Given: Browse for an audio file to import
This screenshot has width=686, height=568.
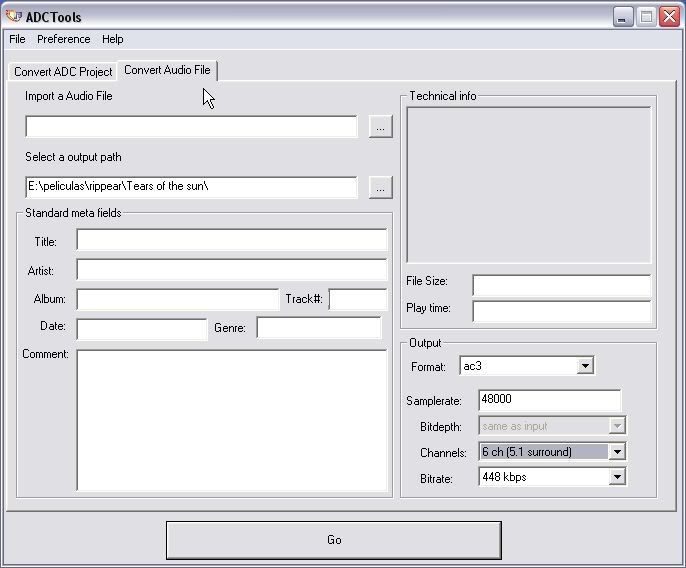Looking at the screenshot, I should click(x=380, y=127).
